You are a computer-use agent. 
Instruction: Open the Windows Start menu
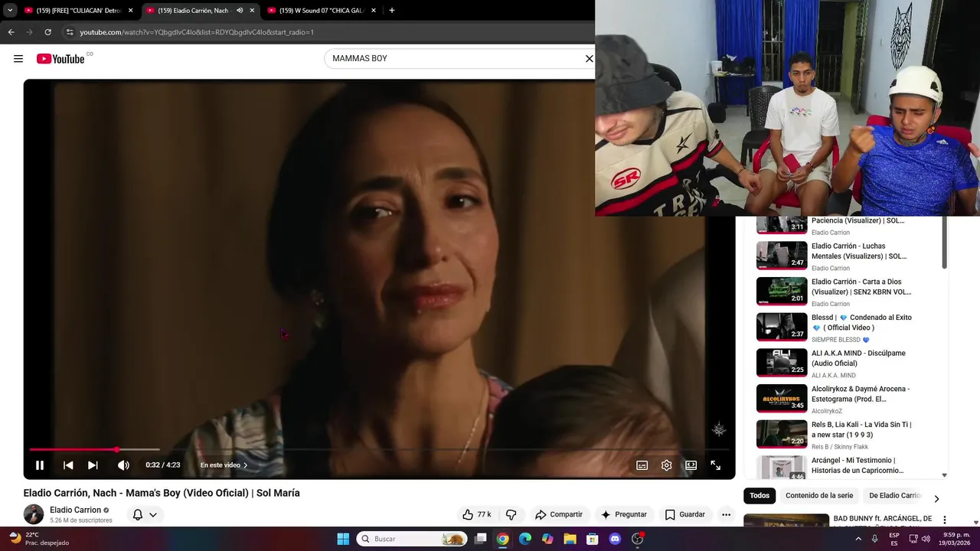point(343,539)
